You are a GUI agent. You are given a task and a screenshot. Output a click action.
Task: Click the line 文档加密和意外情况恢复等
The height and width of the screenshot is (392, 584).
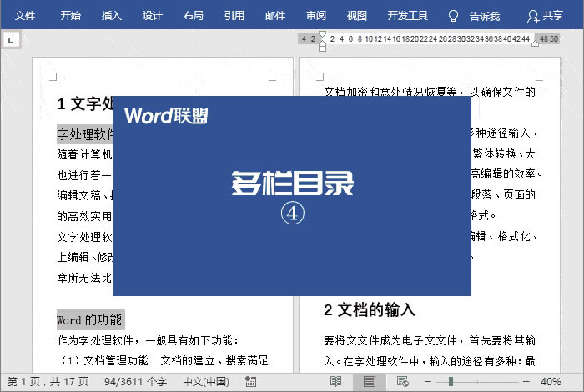click(429, 91)
